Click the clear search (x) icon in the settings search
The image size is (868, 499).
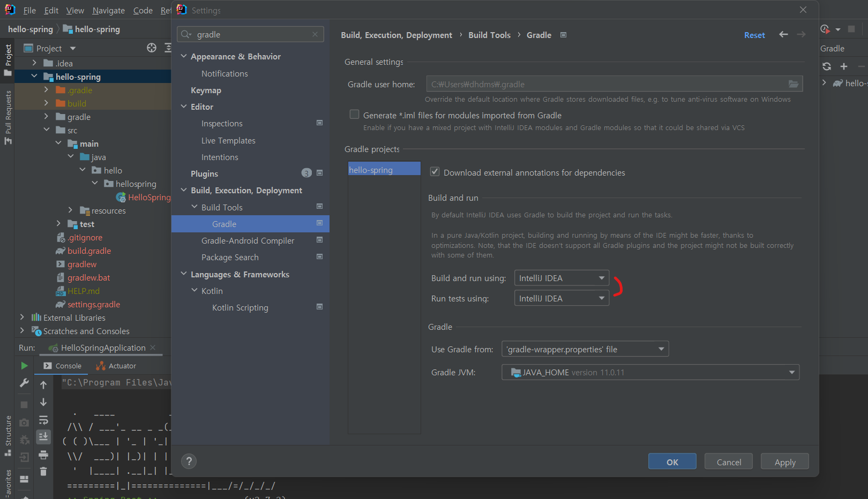click(315, 34)
